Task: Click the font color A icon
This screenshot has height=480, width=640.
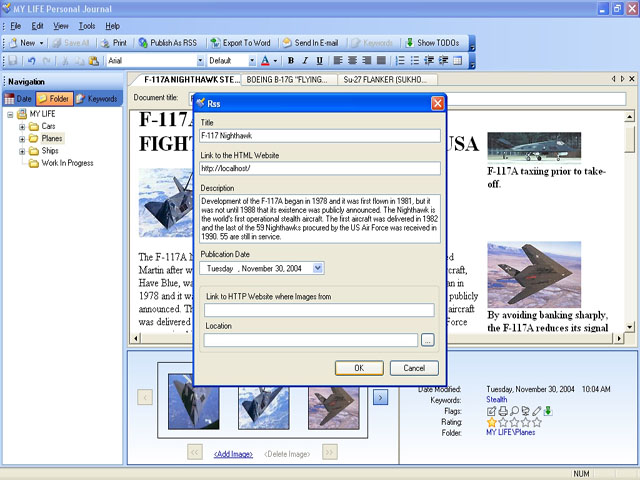Action: (x=265, y=61)
